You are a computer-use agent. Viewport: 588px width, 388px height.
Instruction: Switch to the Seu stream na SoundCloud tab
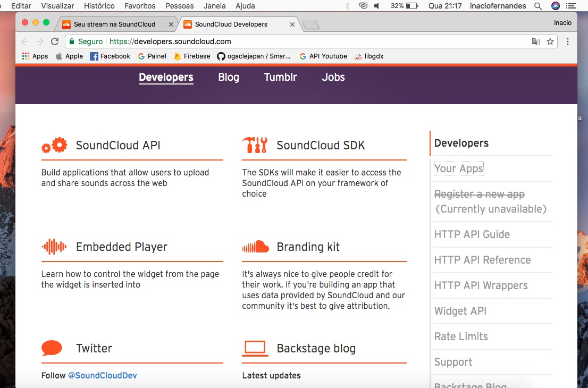point(114,24)
